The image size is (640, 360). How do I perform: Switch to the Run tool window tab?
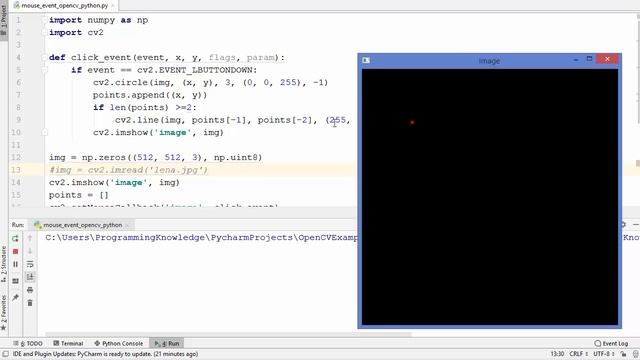pyautogui.click(x=167, y=343)
